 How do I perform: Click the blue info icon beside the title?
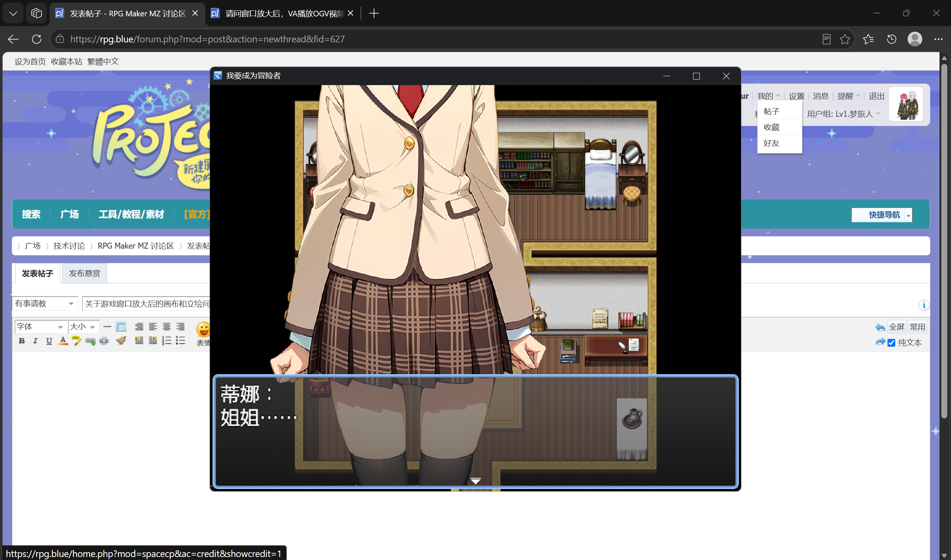tap(924, 305)
